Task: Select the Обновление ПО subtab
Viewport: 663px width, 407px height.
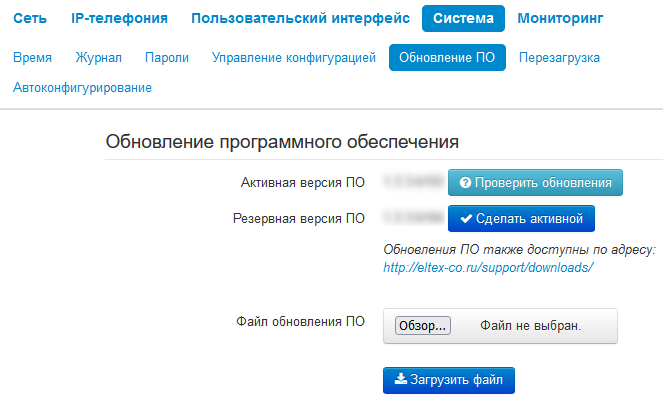Action: point(447,58)
